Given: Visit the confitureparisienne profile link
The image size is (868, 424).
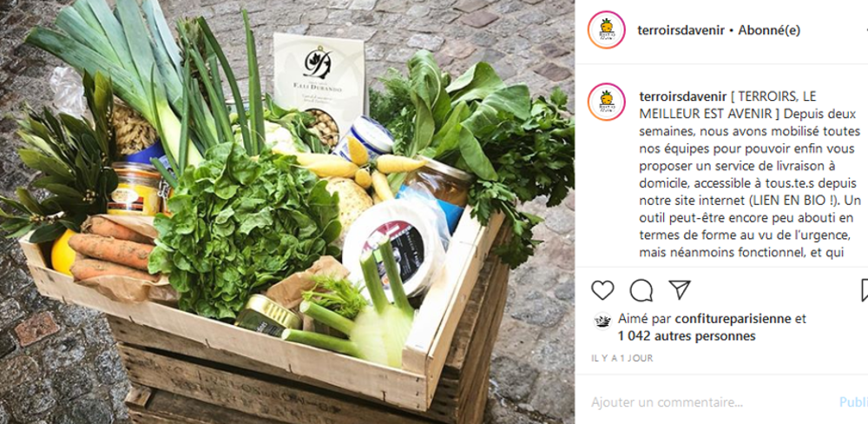Looking at the screenshot, I should 733,319.
